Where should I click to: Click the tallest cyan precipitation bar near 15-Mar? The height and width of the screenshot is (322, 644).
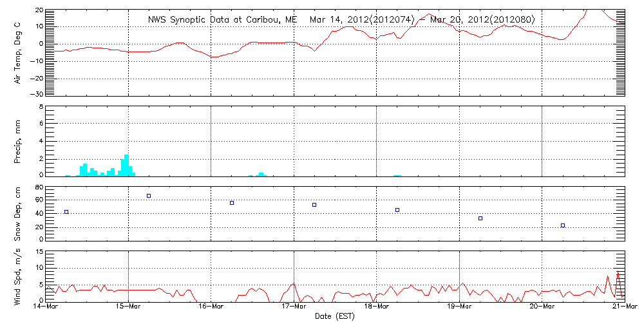point(126,165)
